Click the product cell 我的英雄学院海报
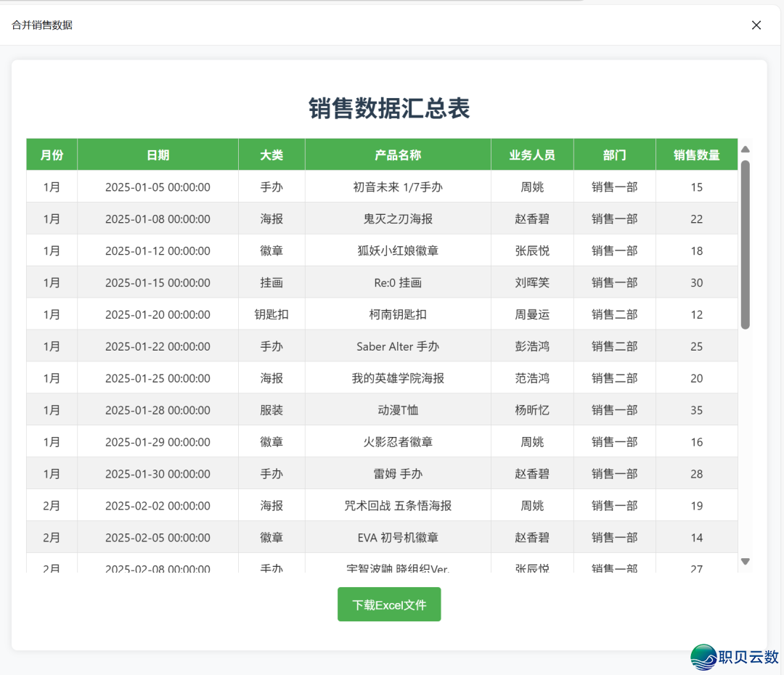Image resolution: width=784 pixels, height=675 pixels. click(x=398, y=378)
